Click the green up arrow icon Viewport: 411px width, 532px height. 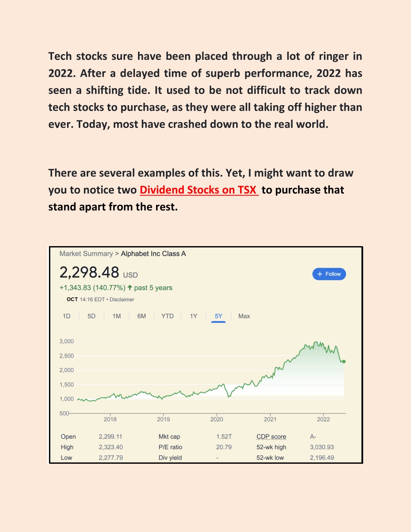click(130, 287)
